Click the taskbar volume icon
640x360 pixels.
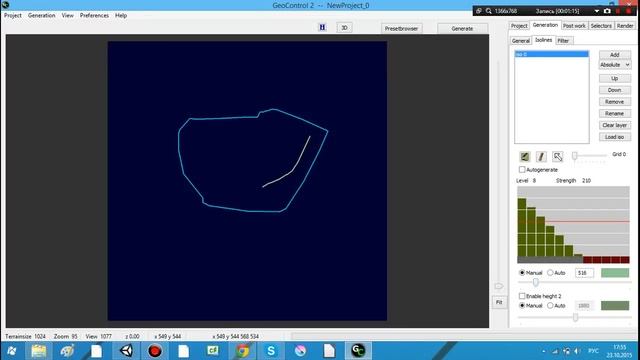point(577,351)
